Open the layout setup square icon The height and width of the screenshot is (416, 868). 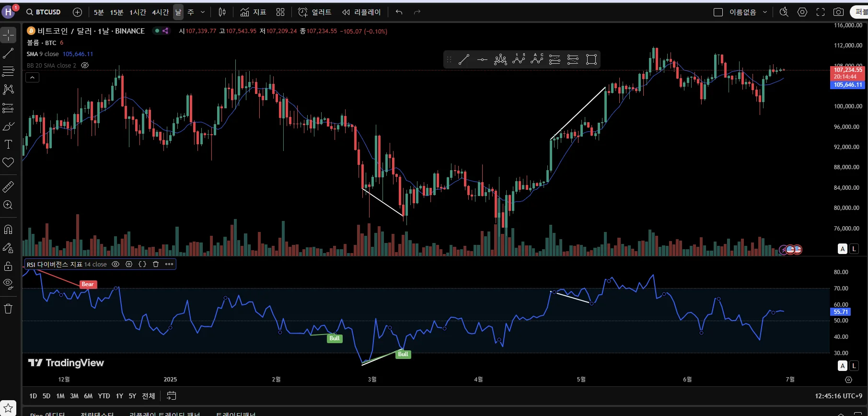[x=718, y=12]
